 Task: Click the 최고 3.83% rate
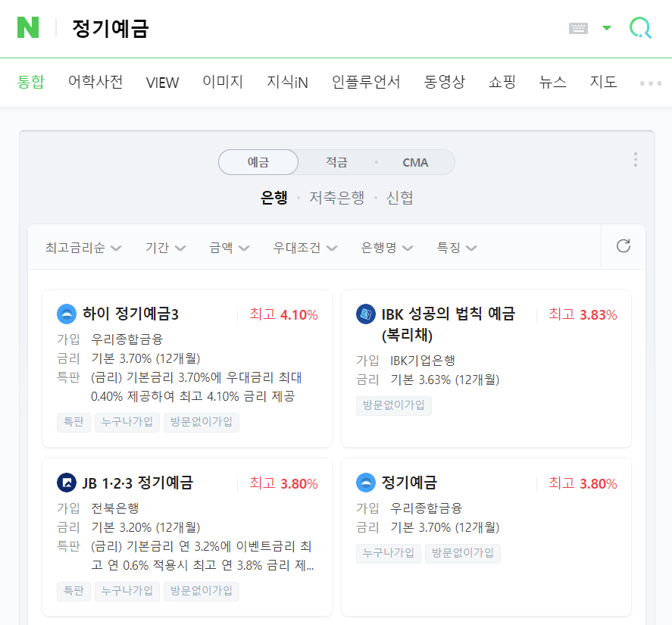pyautogui.click(x=583, y=314)
